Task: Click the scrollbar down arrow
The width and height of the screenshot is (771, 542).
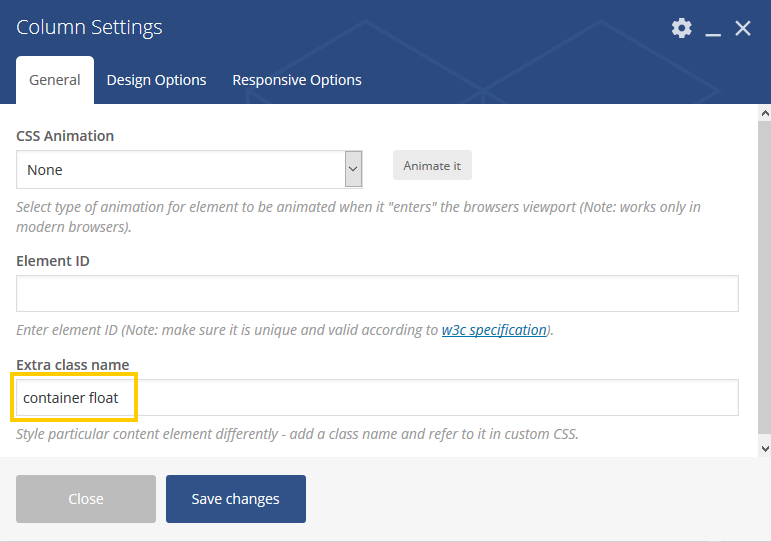Action: pos(765,448)
